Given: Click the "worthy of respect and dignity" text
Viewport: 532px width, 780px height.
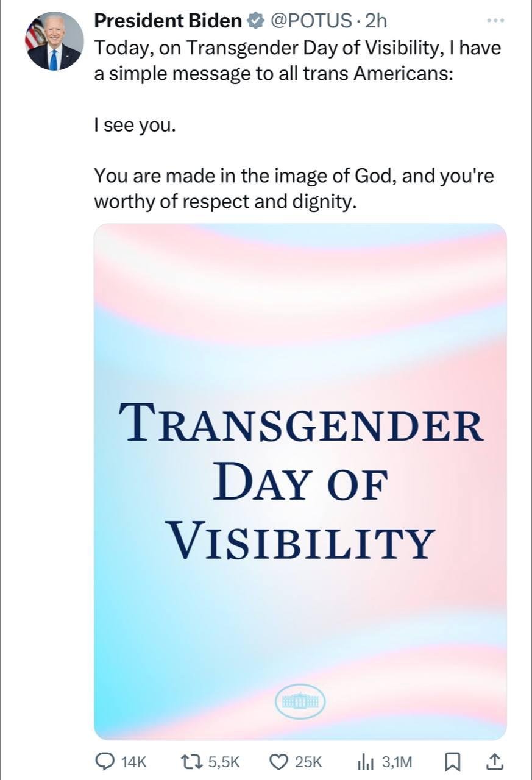Looking at the screenshot, I should (x=224, y=202).
